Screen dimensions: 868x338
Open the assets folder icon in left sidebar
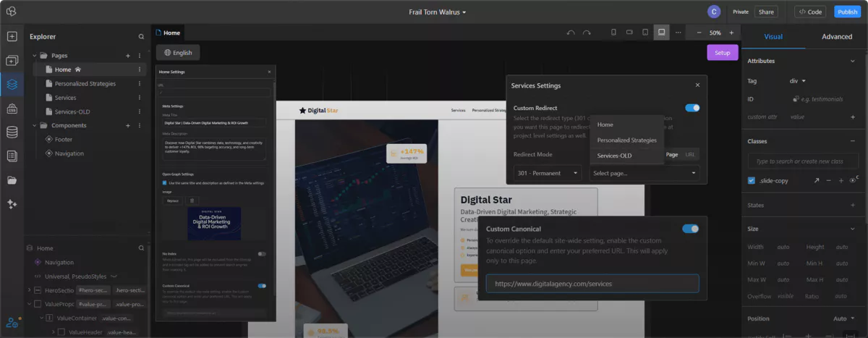[12, 179]
